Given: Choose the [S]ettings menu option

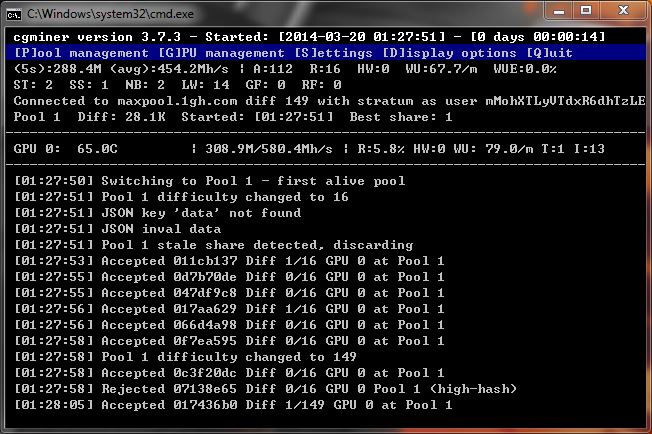Looking at the screenshot, I should coord(333,53).
